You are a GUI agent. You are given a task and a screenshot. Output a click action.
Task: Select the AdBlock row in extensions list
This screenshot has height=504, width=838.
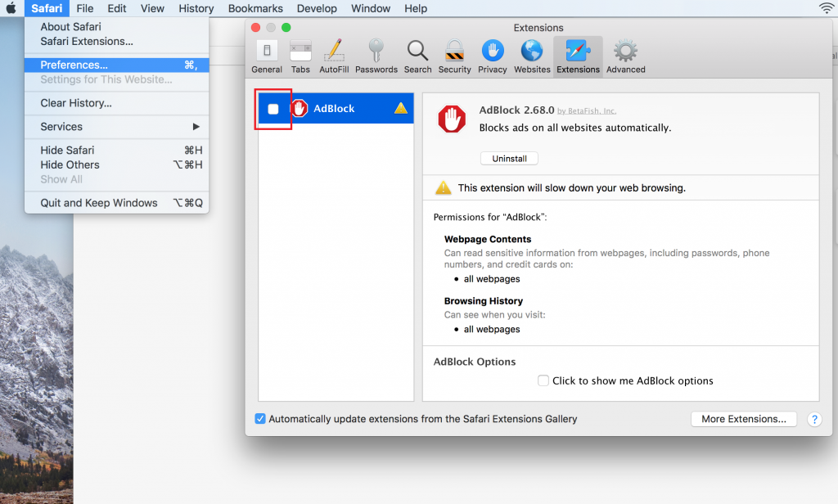pyautogui.click(x=336, y=109)
